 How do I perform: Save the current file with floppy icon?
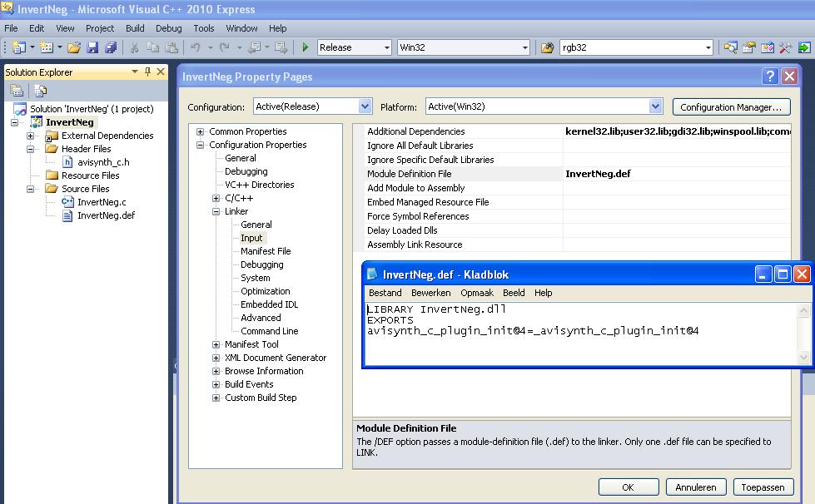click(92, 47)
